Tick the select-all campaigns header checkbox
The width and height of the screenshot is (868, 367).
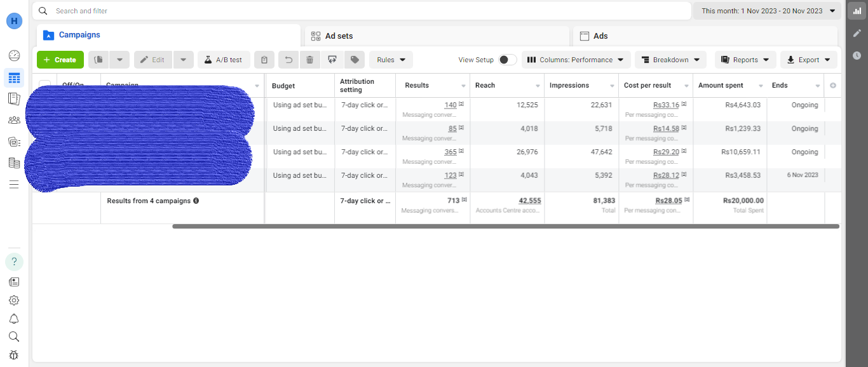point(45,85)
